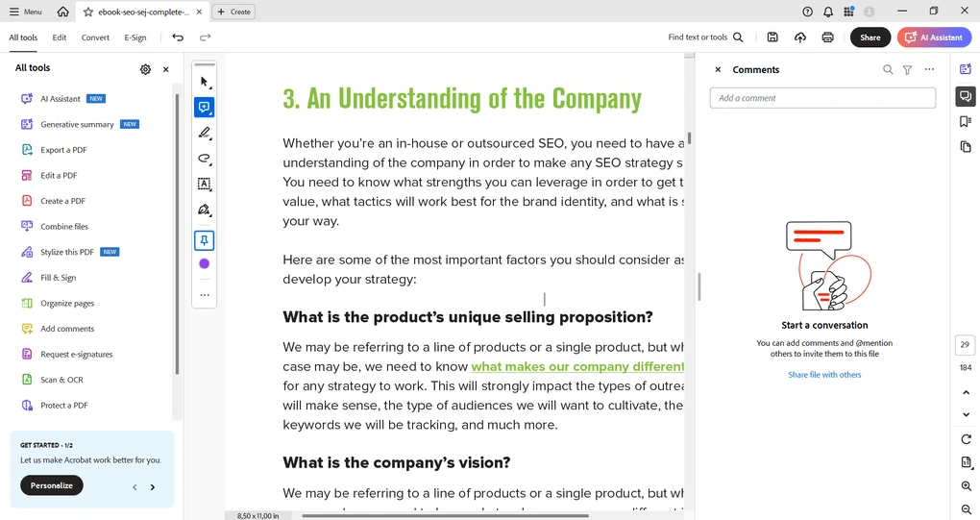Open the Comments options ellipsis menu
The height and width of the screenshot is (520, 980).
[929, 69]
